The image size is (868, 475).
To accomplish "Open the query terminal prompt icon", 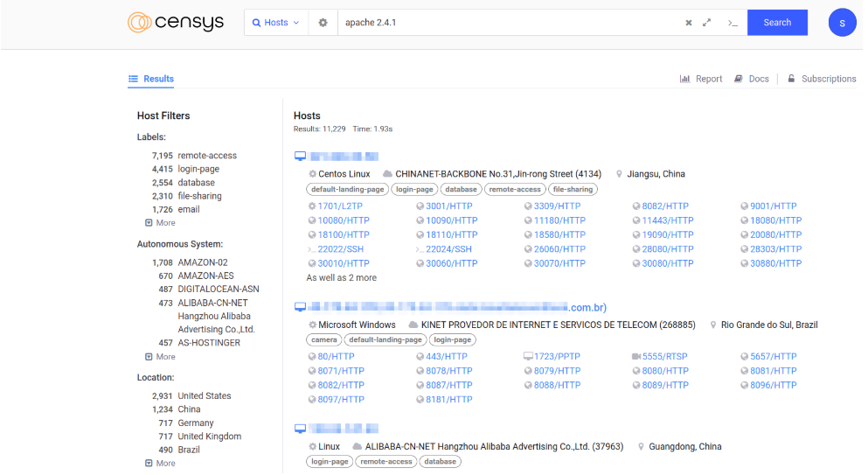I will click(733, 23).
